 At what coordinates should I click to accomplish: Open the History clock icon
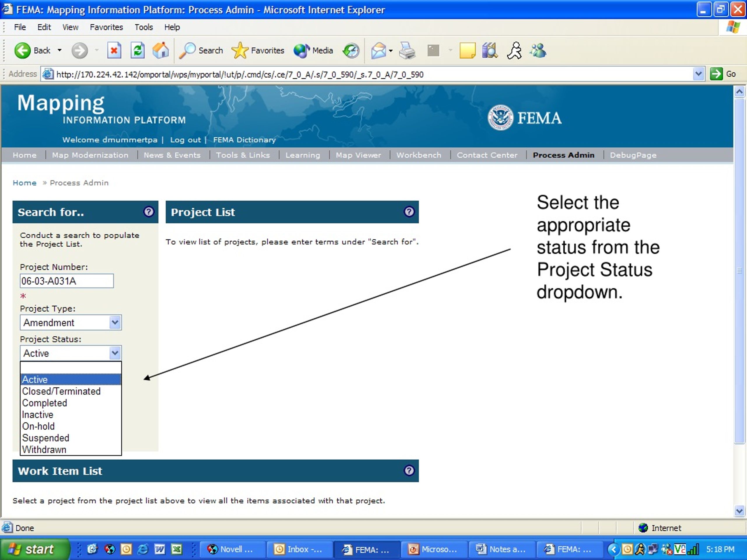(x=351, y=51)
